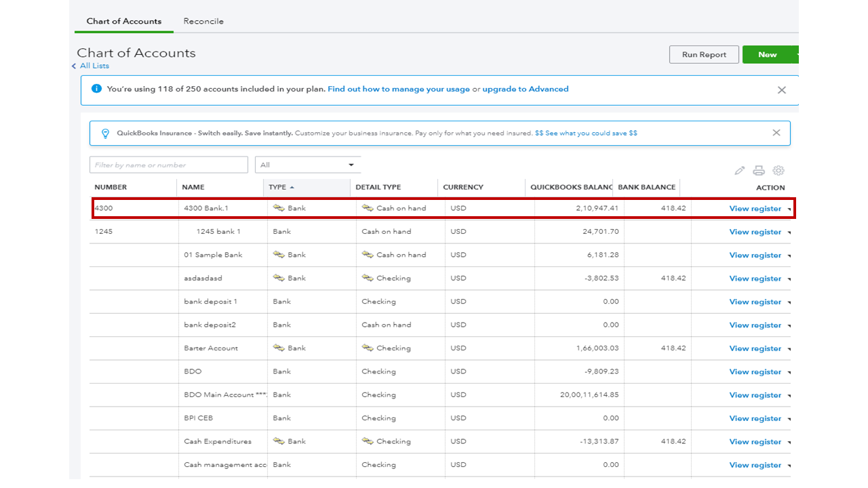
Task: Open View register for 01 Sample Bank
Action: click(755, 256)
